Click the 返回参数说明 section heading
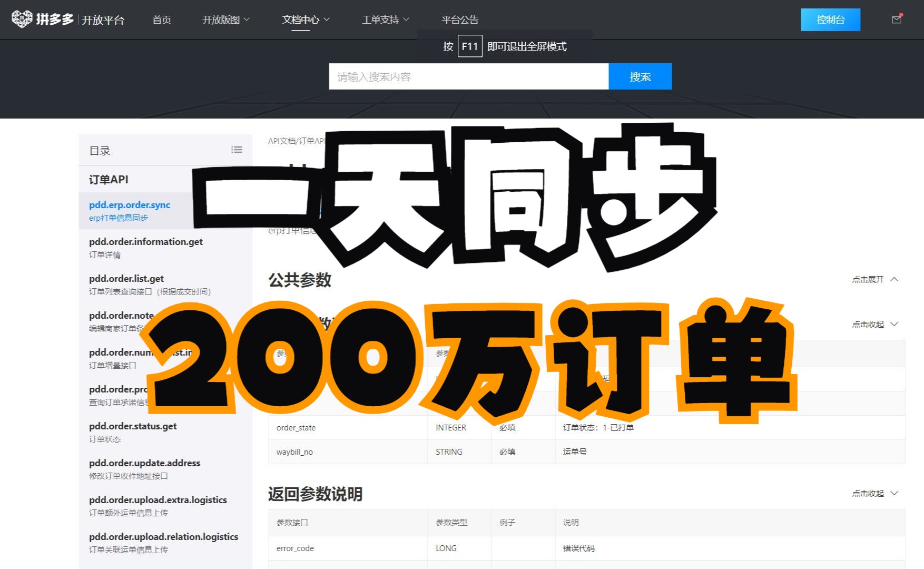 pyautogui.click(x=315, y=494)
